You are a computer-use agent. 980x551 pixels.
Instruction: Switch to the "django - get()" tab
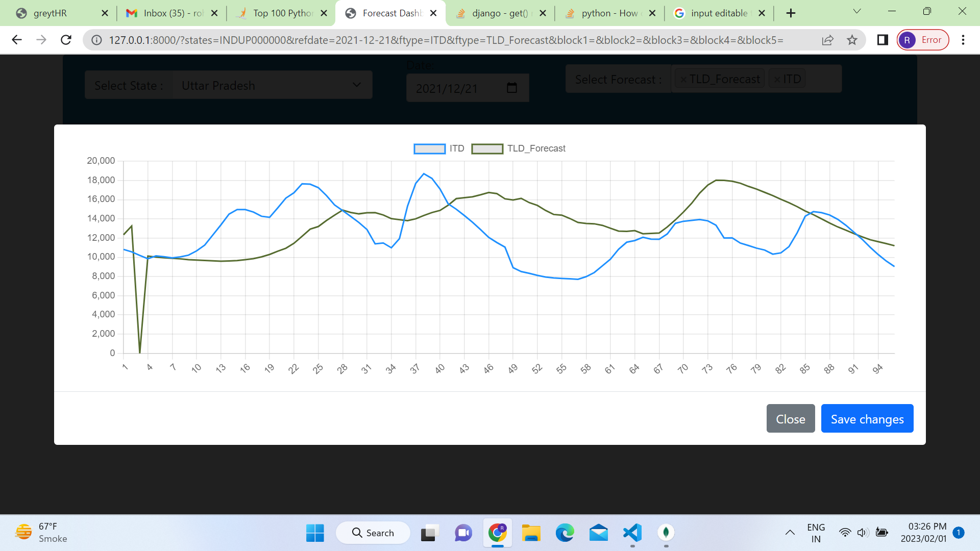click(498, 13)
